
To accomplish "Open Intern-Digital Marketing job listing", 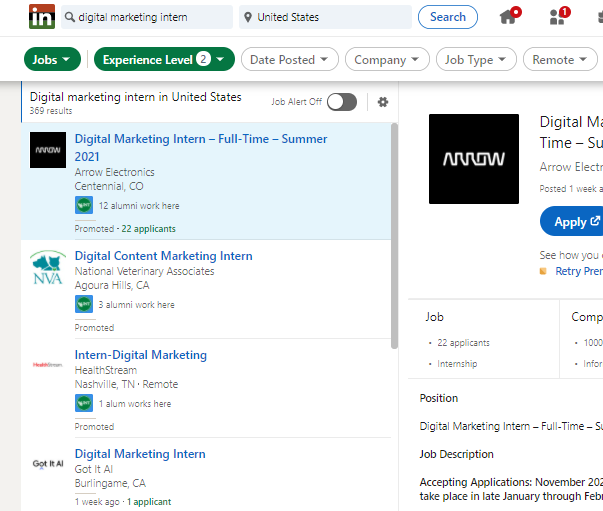I will pyautogui.click(x=141, y=355).
